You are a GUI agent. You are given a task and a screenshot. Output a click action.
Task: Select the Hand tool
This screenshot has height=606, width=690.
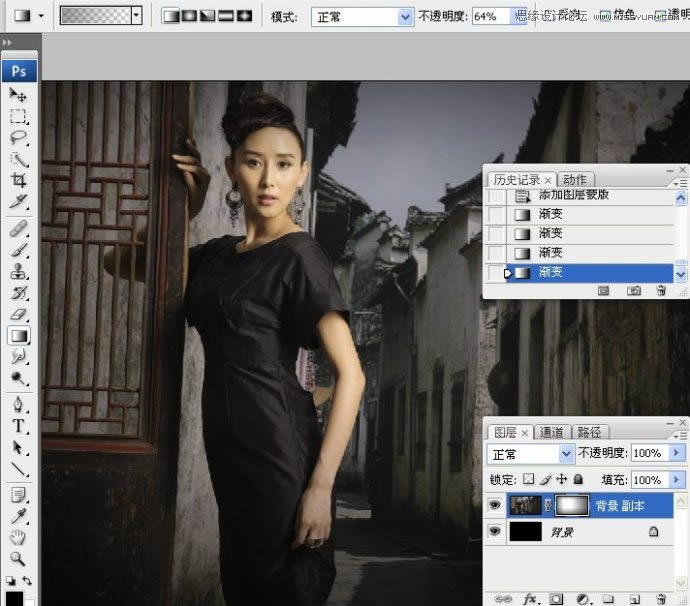[x=19, y=537]
